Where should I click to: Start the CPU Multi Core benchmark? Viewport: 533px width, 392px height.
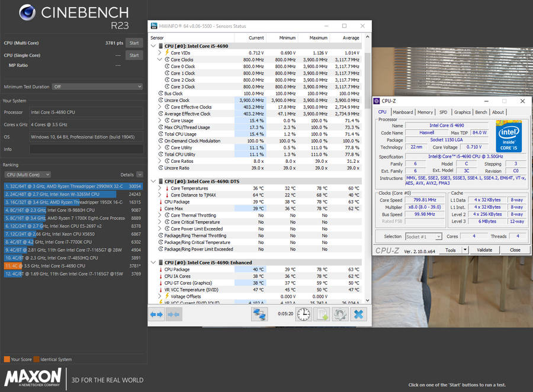pos(134,43)
